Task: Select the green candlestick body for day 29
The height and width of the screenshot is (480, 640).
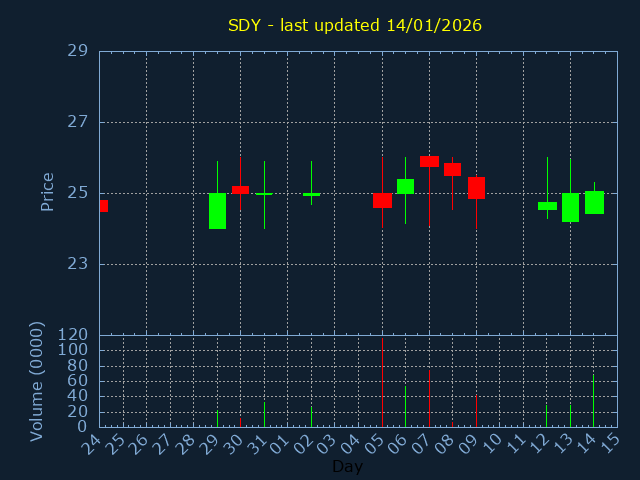Action: pyautogui.click(x=218, y=211)
